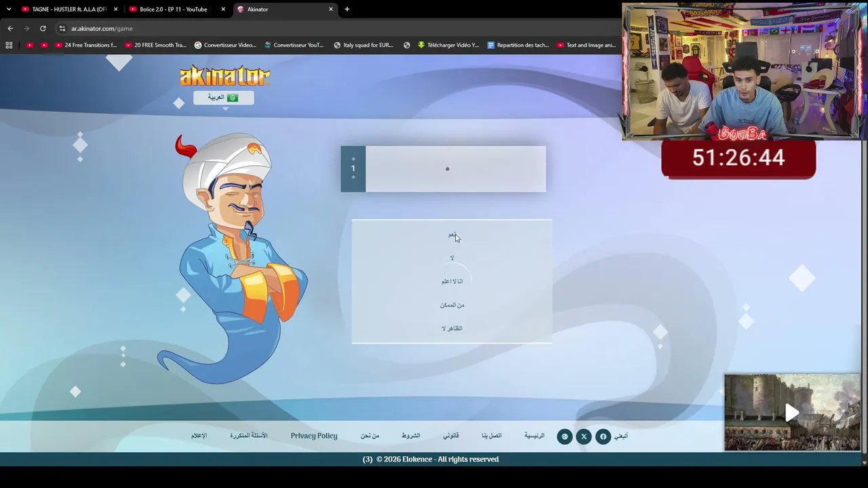Viewport: 868px width, 488px height.
Task: Open the Convertisseur YouT... bookmark
Action: click(x=294, y=45)
